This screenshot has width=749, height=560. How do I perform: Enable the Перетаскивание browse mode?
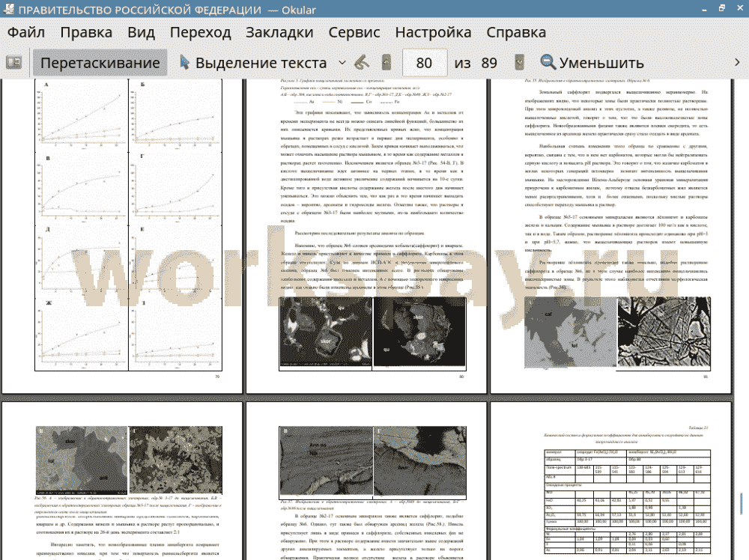coord(100,63)
